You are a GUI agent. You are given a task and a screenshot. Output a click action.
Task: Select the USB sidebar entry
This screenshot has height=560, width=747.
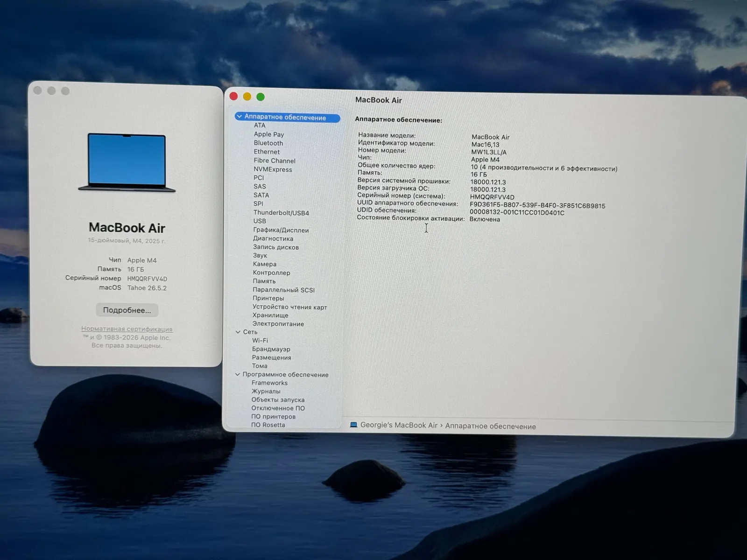coord(260,221)
